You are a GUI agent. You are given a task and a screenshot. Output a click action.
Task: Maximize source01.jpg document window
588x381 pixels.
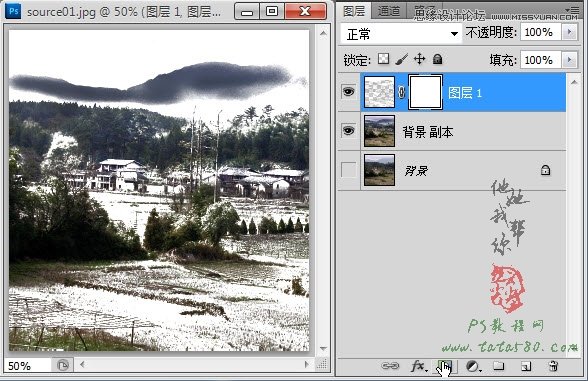pos(272,11)
